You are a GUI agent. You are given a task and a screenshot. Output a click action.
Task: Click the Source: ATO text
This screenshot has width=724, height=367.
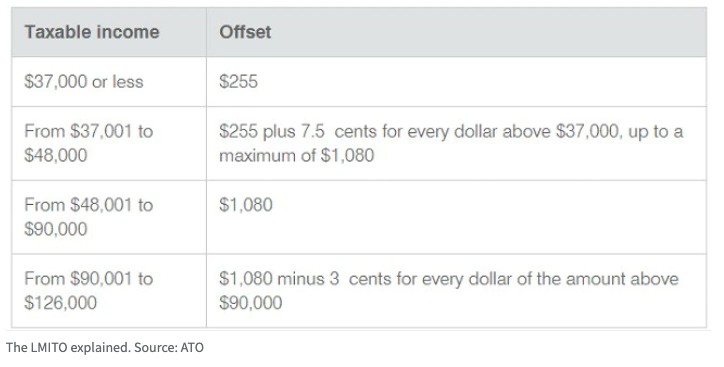coord(169,348)
